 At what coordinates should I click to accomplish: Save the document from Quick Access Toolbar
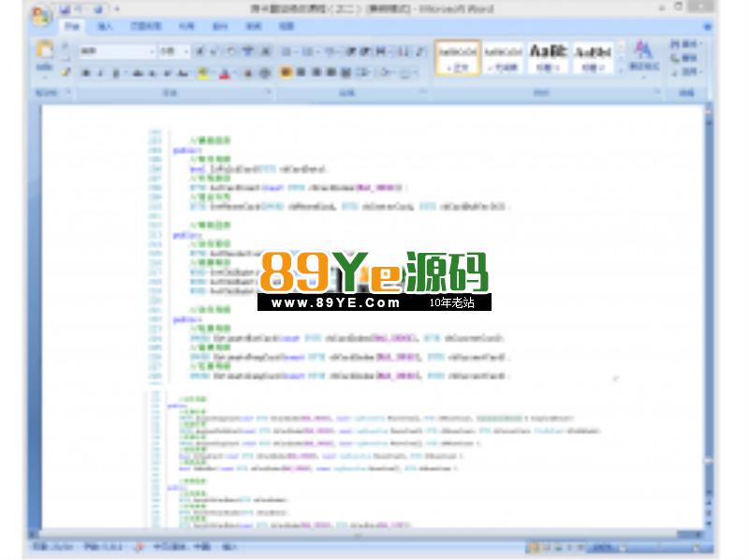tap(65, 9)
